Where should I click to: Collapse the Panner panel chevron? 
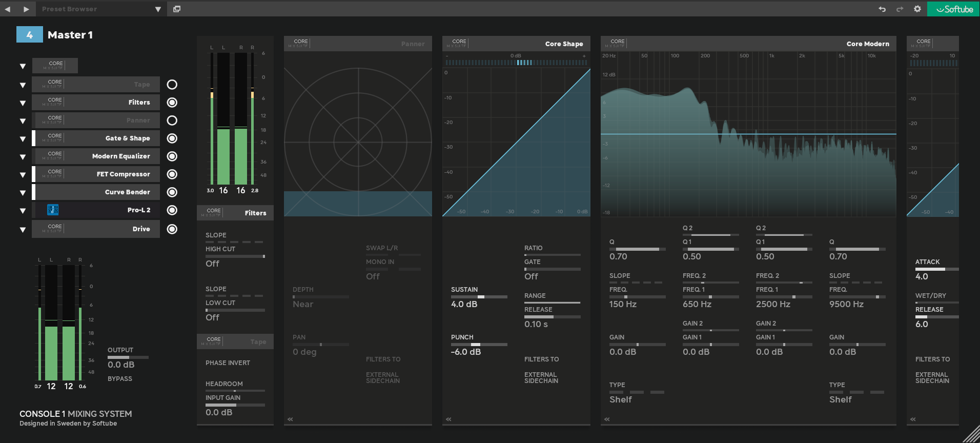pyautogui.click(x=290, y=419)
